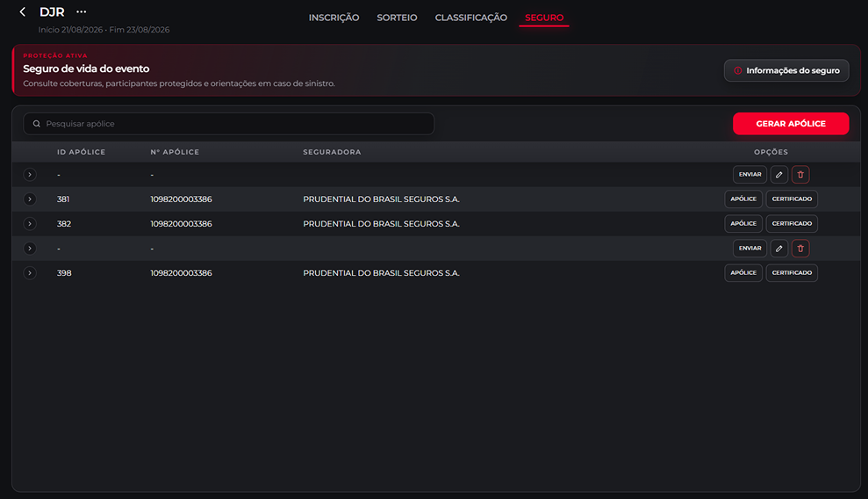Click ENVIAR in the row between 382 and 398
Viewport: 868px width, 499px height.
tap(750, 248)
